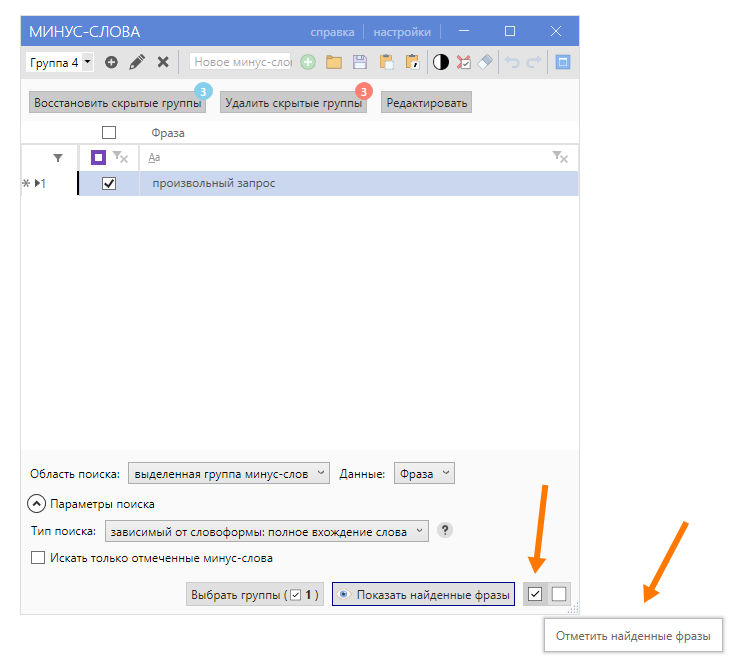Click the search type help question icon

pos(445,530)
